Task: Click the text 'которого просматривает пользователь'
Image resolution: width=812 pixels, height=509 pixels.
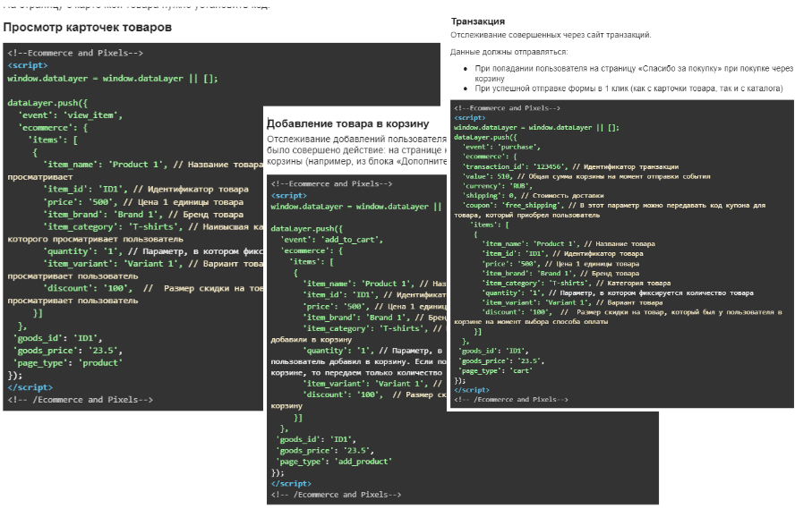Action: point(95,240)
